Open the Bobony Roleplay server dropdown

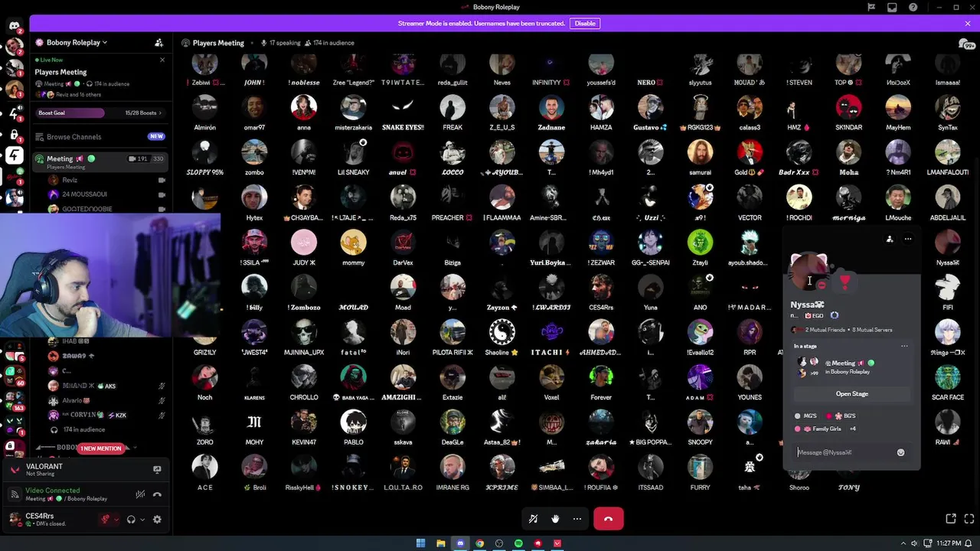coord(77,43)
